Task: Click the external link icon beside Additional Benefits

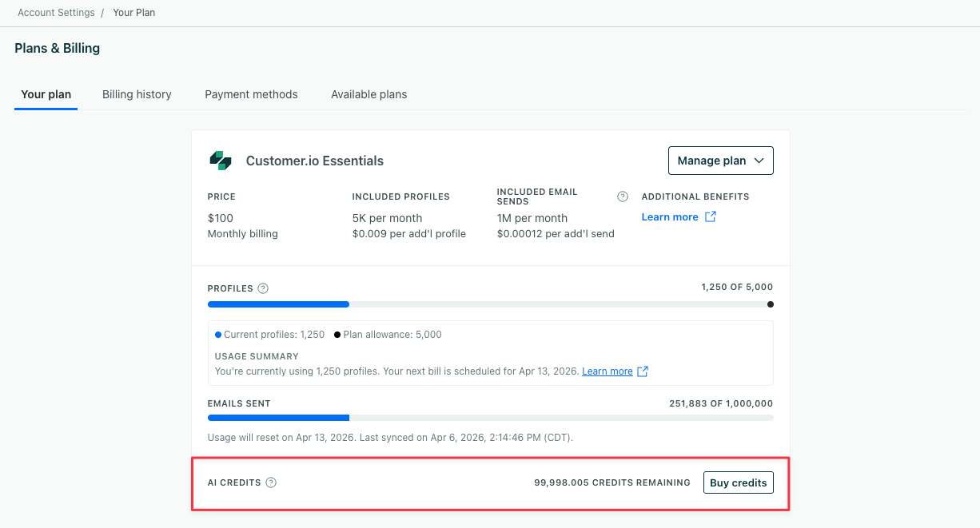Action: tap(708, 216)
